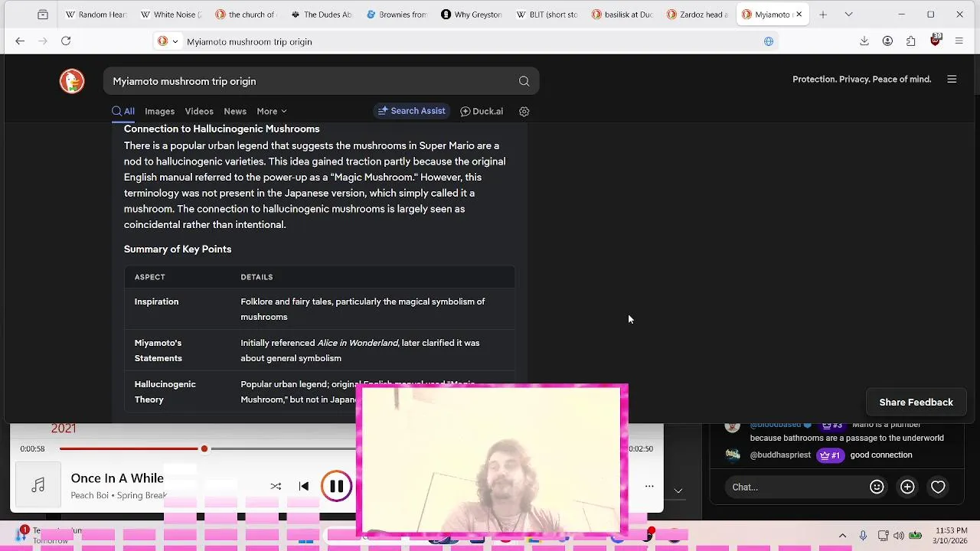This screenshot has height=551, width=980.
Task: Click the Protection. Privacy. Peace of mind. text
Action: [x=861, y=79]
